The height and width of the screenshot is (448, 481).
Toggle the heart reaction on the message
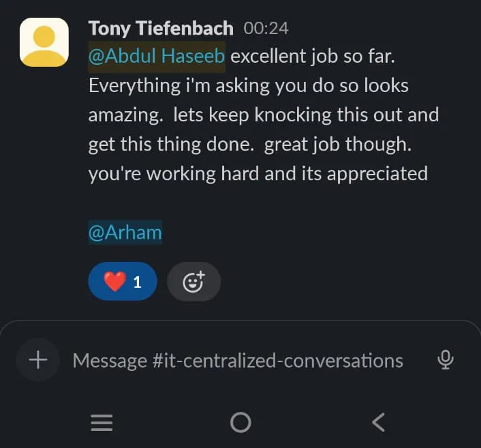[x=123, y=281]
